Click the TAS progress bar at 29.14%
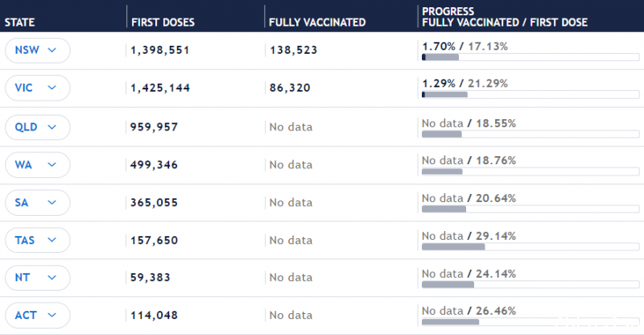 coord(530,247)
